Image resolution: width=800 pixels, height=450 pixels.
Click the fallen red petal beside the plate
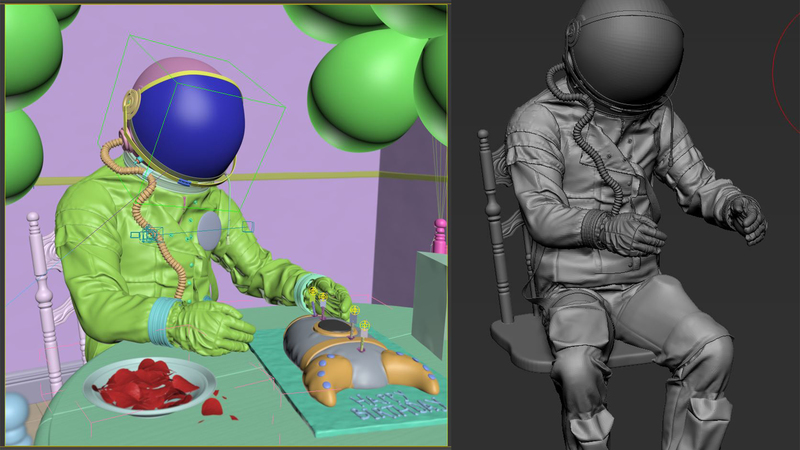[x=212, y=406]
